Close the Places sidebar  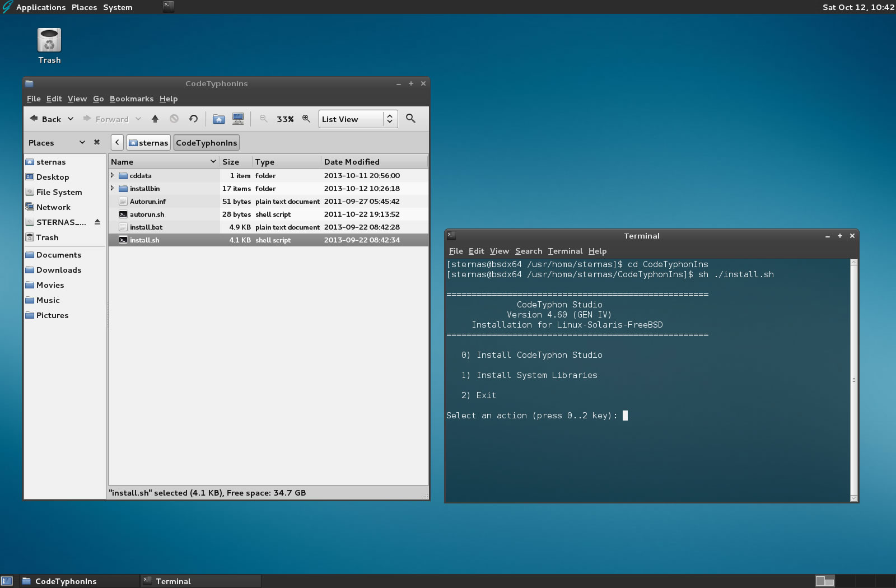[x=97, y=142]
